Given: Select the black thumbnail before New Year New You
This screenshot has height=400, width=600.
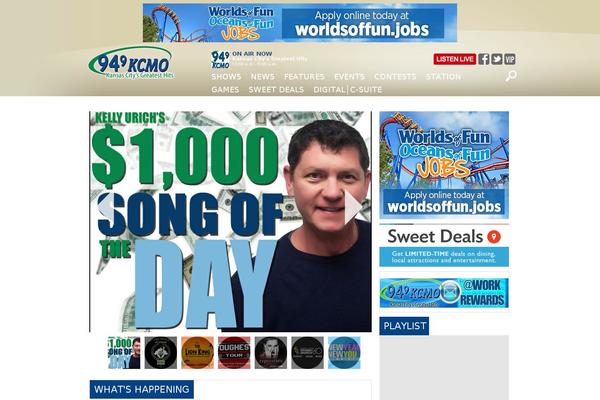Looking at the screenshot, I should (x=307, y=353).
